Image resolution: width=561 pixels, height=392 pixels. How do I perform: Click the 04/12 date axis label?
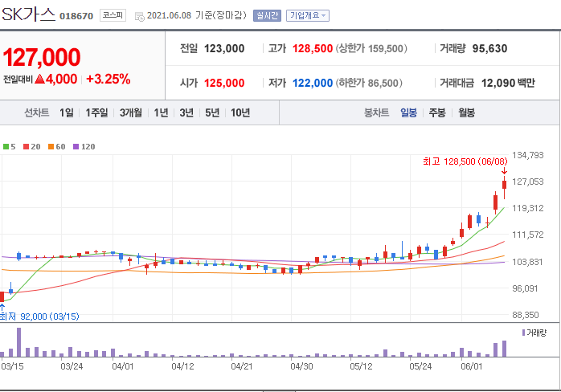[x=182, y=366]
